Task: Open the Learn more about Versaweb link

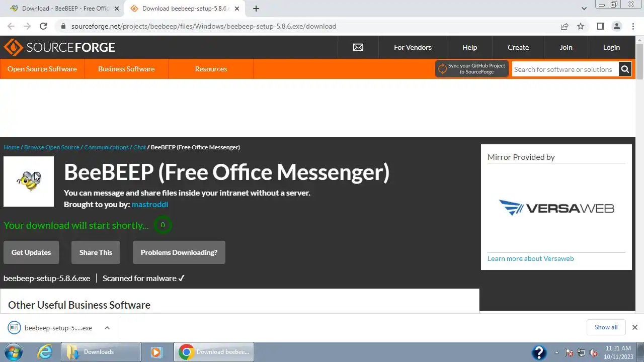Action: (531, 258)
